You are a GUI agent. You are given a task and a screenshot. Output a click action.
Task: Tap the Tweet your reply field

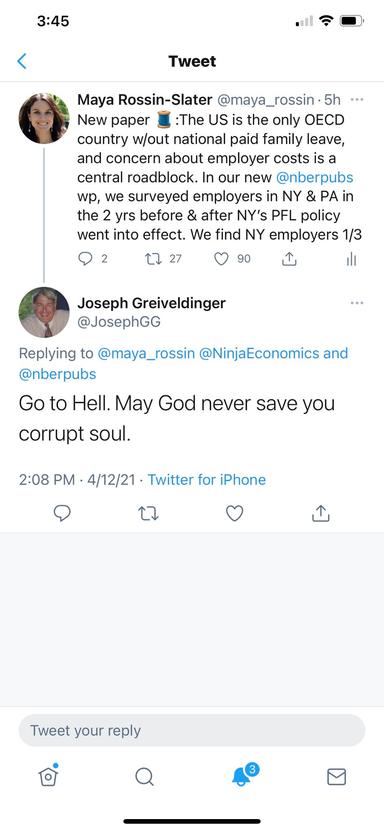[192, 730]
